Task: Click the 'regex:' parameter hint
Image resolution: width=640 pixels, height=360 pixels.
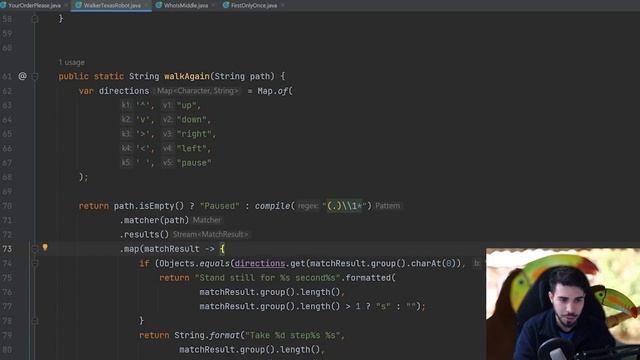Action: (x=308, y=206)
